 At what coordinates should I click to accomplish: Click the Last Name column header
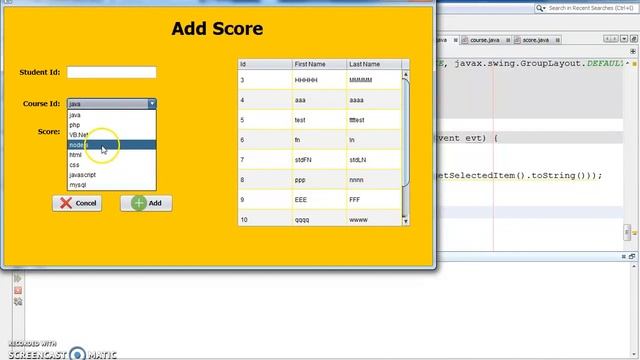(373, 64)
